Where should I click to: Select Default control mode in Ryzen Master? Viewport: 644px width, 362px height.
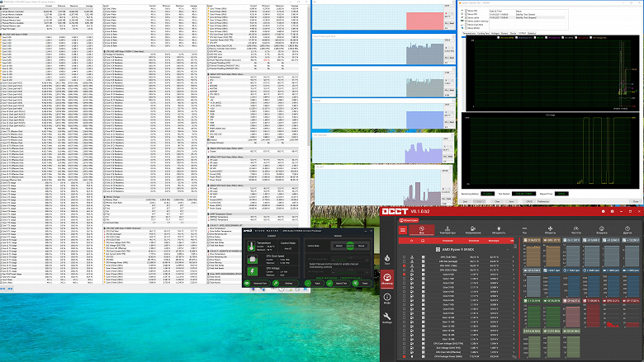tap(338, 246)
